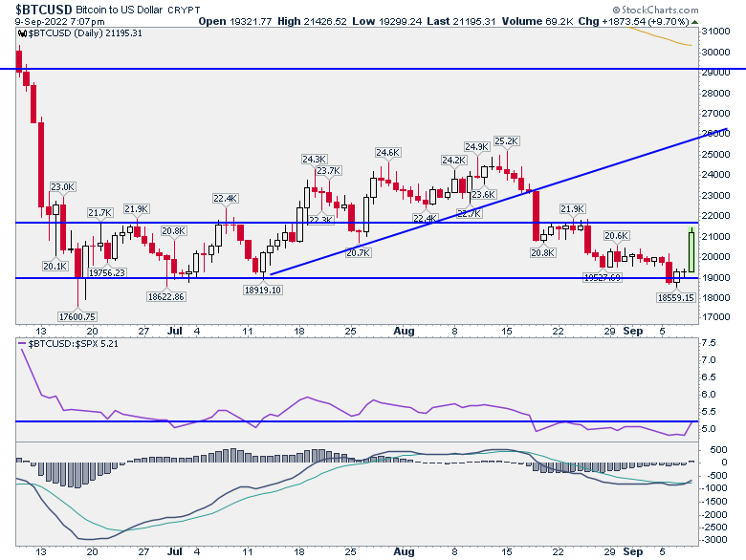This screenshot has width=746, height=560.
Task: Click the 6.0 ratio axis label
Action: point(709,395)
